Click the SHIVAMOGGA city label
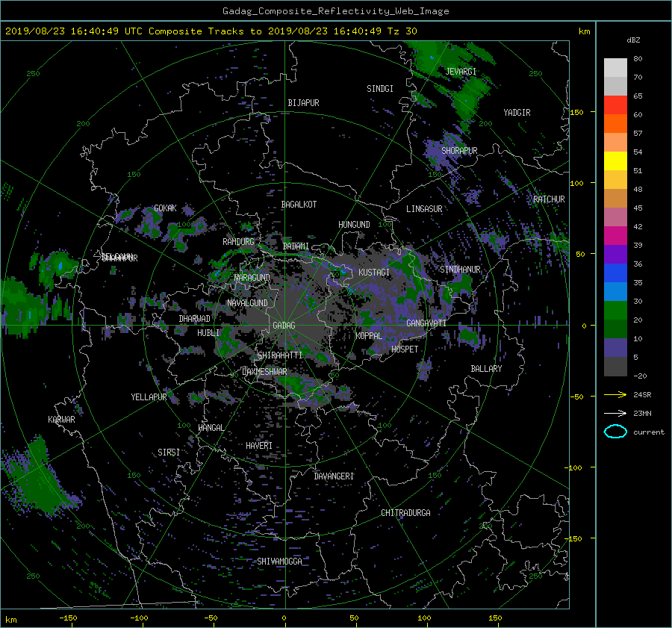 279,562
